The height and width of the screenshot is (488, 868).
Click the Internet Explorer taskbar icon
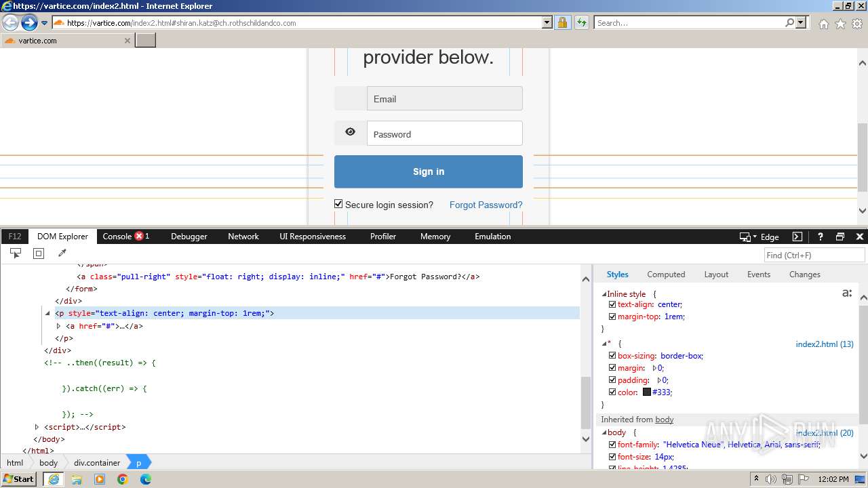pyautogui.click(x=54, y=479)
